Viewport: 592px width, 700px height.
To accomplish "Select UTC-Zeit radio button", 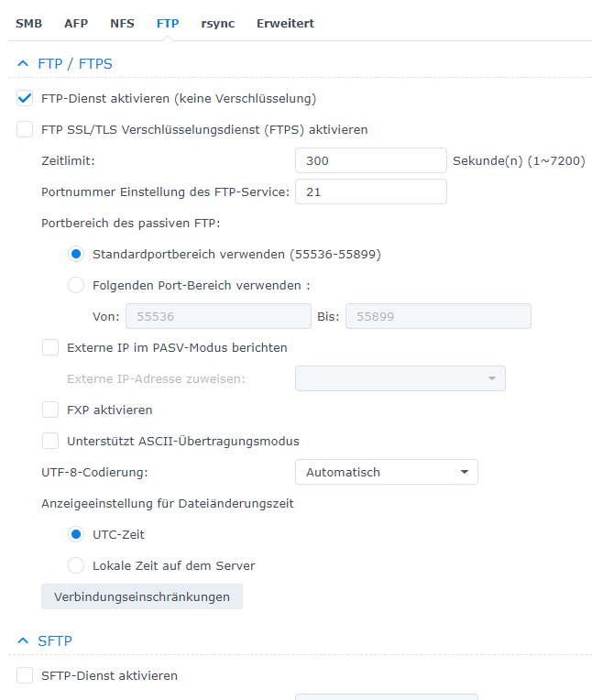I will [x=76, y=534].
